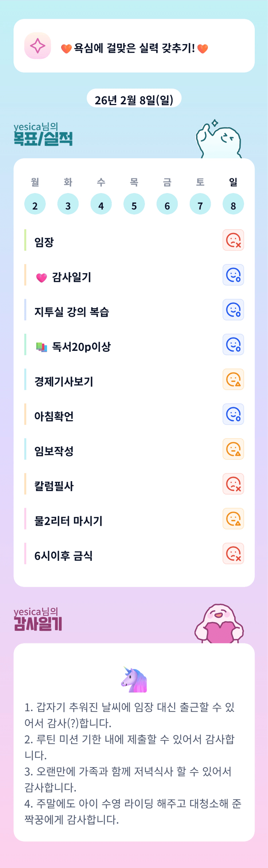
Task: Click the unicorn emoji in gratitude journal
Action: click(x=134, y=679)
